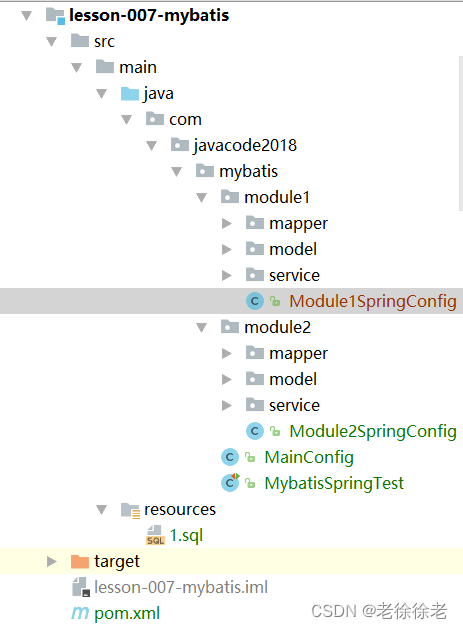Click the lesson-007-mybatis module folder icon
Viewport: 463px width, 629px height.
point(55,16)
